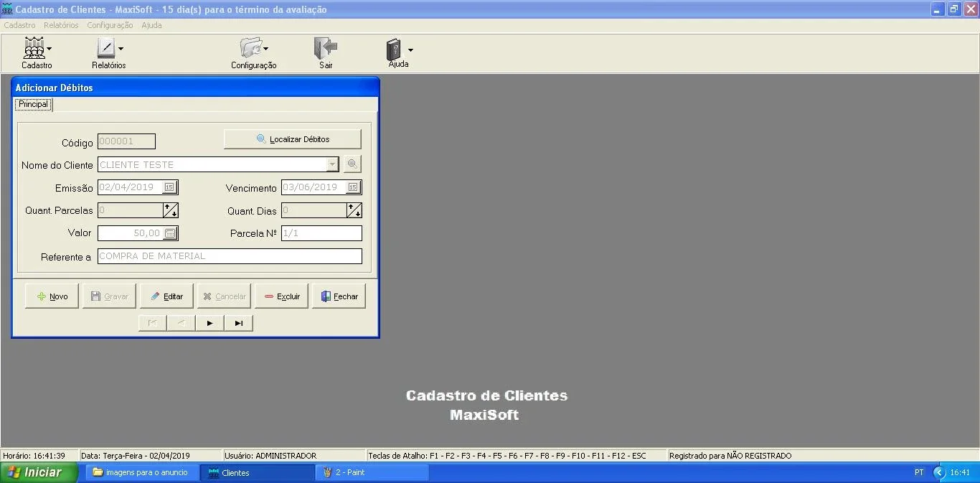The width and height of the screenshot is (980, 483).
Task: Click the client search magnifier button
Action: 352,164
